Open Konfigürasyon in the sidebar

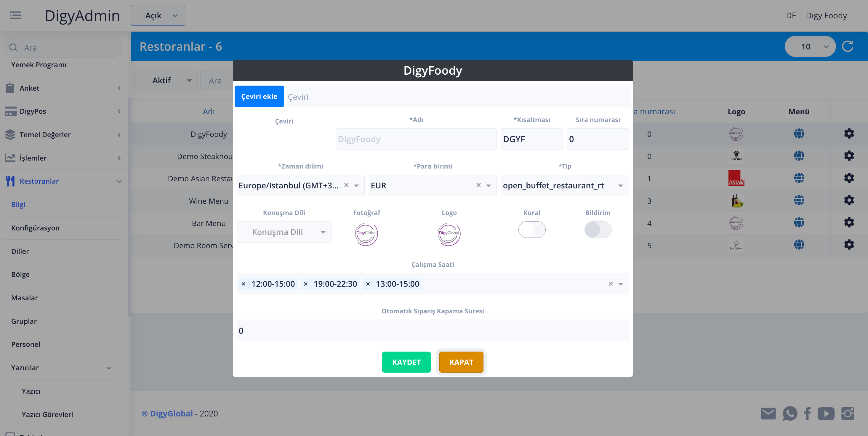(x=35, y=228)
